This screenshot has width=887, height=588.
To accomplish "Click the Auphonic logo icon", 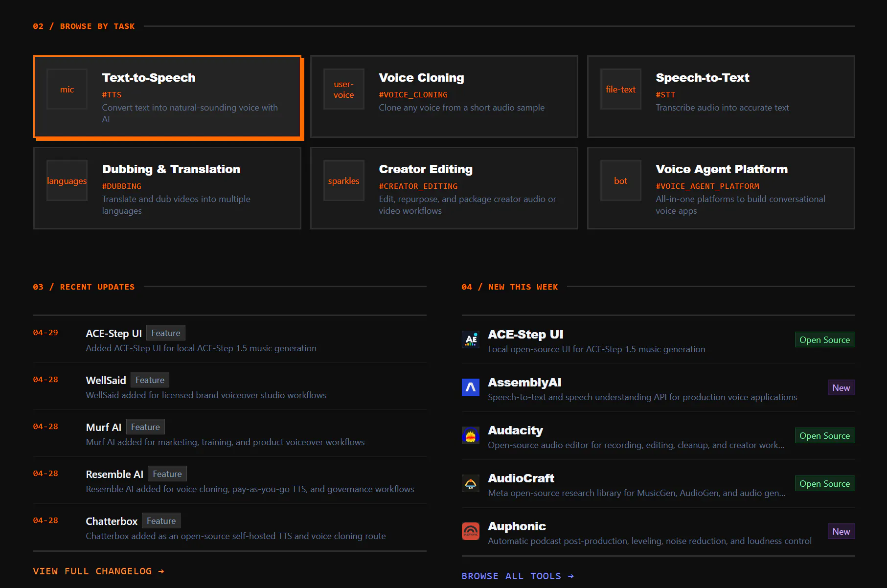I will [471, 531].
